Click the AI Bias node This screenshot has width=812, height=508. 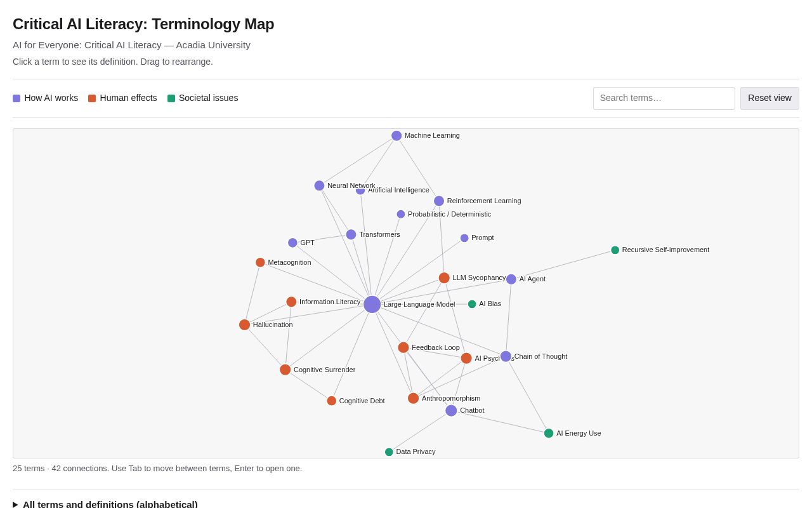(x=472, y=304)
